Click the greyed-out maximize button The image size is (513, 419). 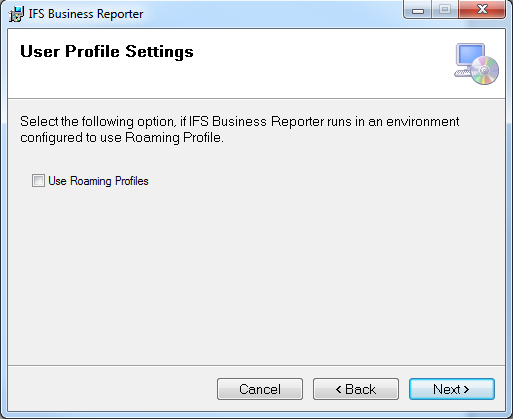(445, 10)
